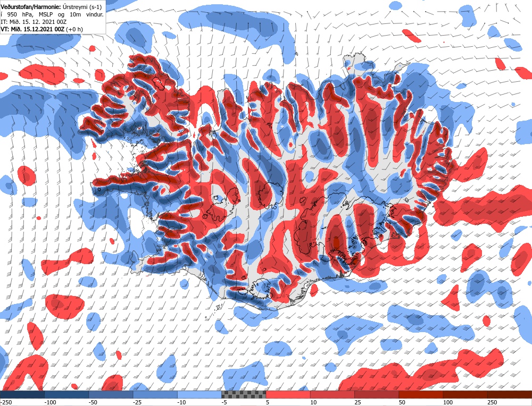Click the '25' scale label
The height and width of the screenshot is (406, 532).
click(x=358, y=402)
